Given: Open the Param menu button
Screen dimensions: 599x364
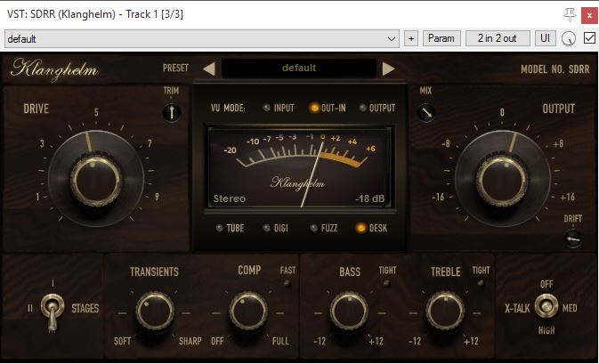Looking at the screenshot, I should click(x=441, y=38).
